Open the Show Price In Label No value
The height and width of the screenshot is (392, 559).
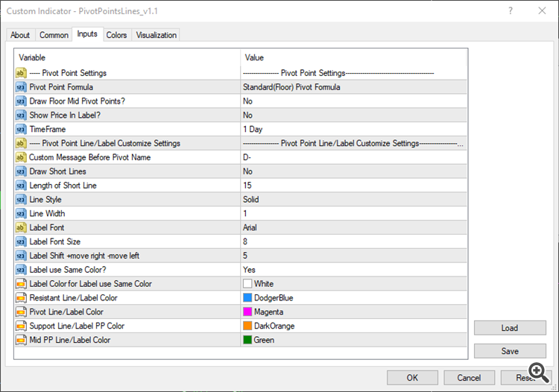tap(353, 116)
